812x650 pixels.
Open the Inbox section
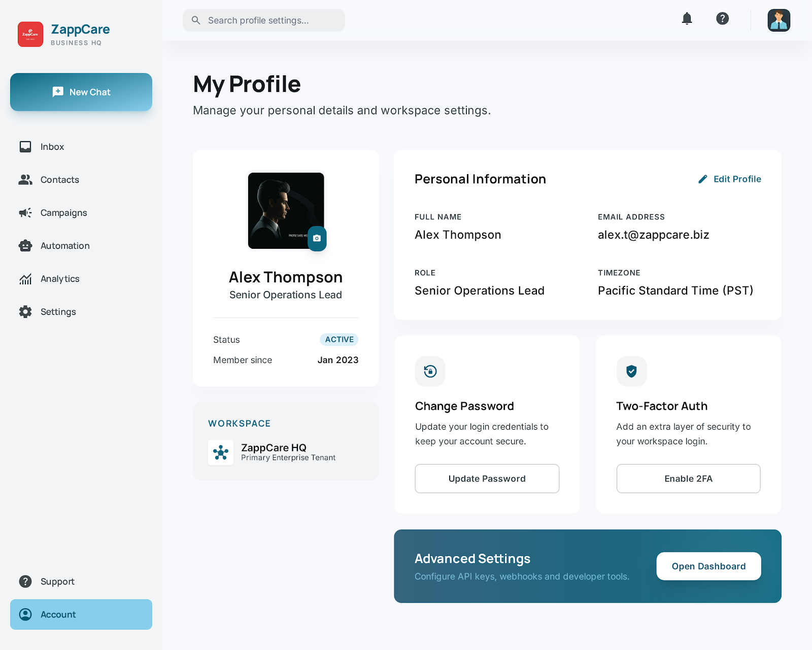(x=52, y=147)
